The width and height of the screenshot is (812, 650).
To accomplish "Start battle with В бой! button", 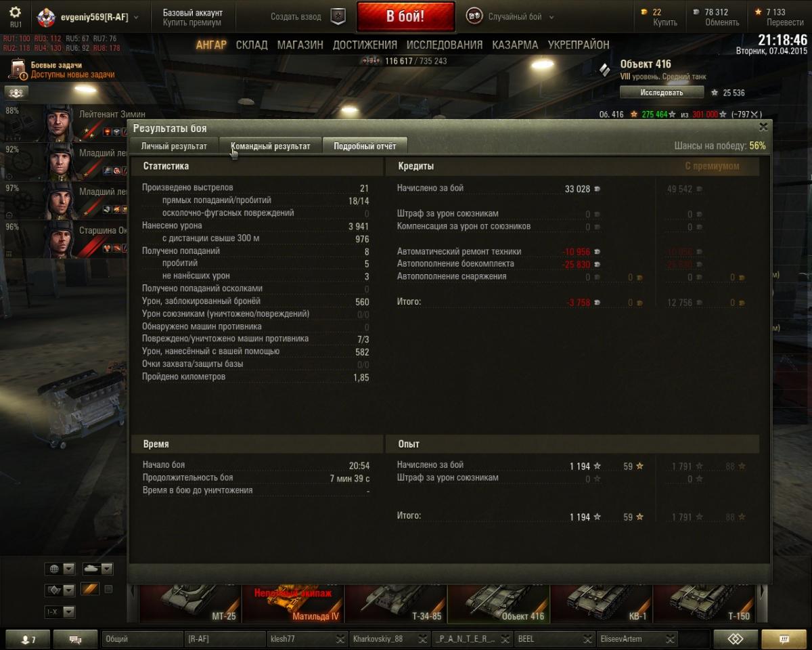I will 406,16.
